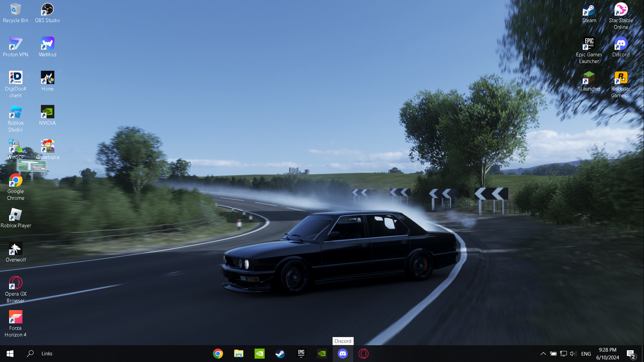The height and width of the screenshot is (362, 644).
Task: Open the OBS Studio desktop shortcut
Action: [x=47, y=13]
